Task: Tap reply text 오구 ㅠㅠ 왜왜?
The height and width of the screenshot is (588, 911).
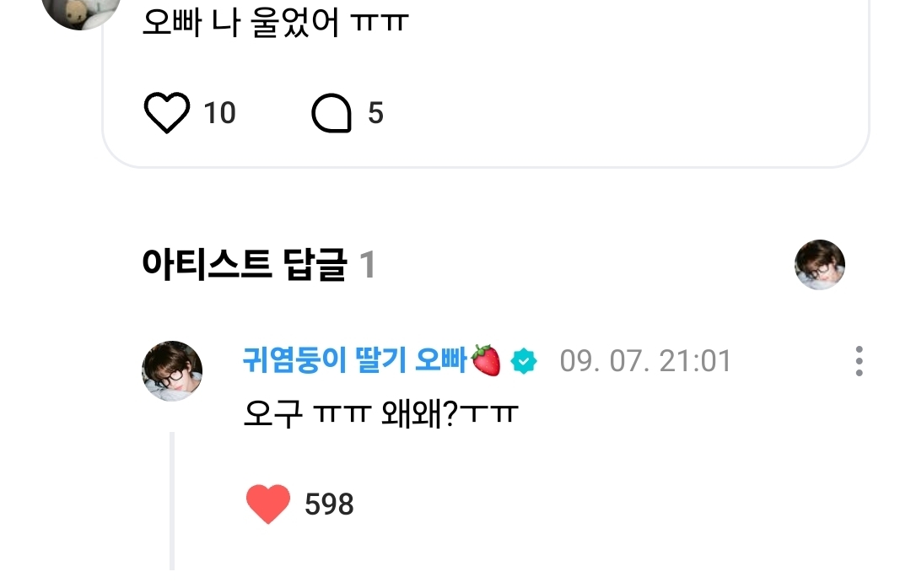Action: (x=380, y=413)
